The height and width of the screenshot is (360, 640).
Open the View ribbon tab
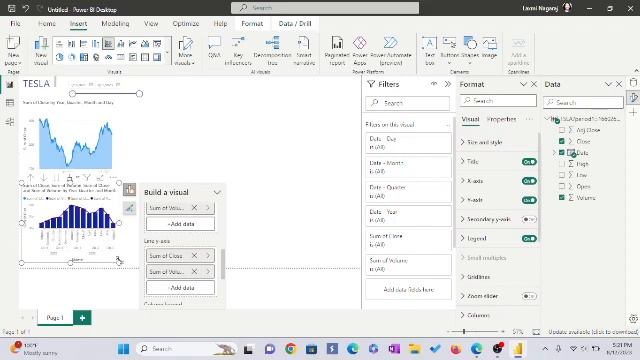pyautogui.click(x=151, y=24)
